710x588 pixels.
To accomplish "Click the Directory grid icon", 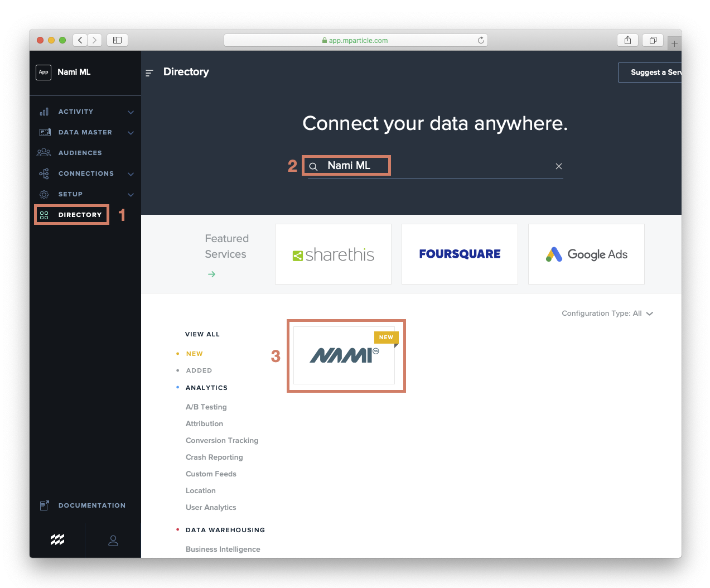I will pyautogui.click(x=44, y=215).
